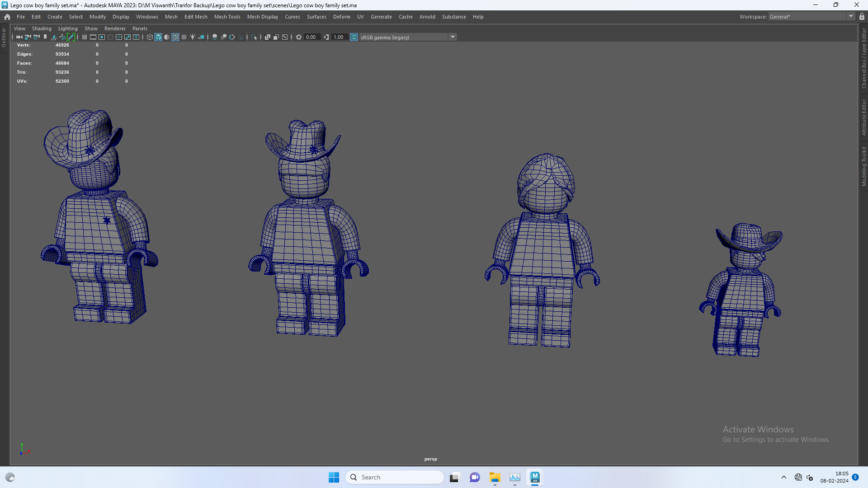Click the Motion Blur icon
This screenshot has height=488, width=868.
[x=223, y=37]
